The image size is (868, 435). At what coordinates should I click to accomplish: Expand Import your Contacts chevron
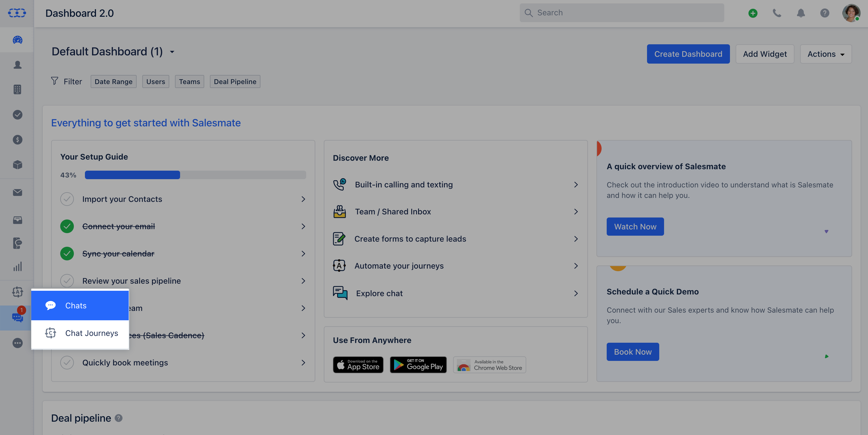(x=303, y=199)
